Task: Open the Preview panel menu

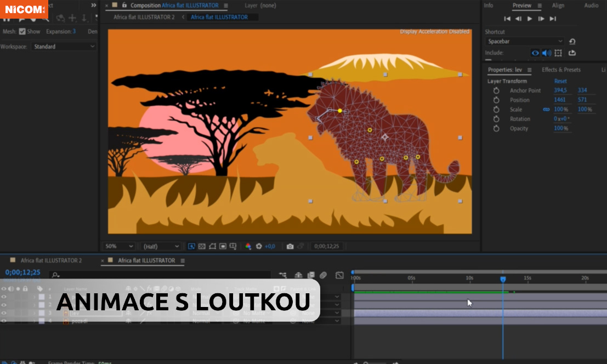Action: 540,5
